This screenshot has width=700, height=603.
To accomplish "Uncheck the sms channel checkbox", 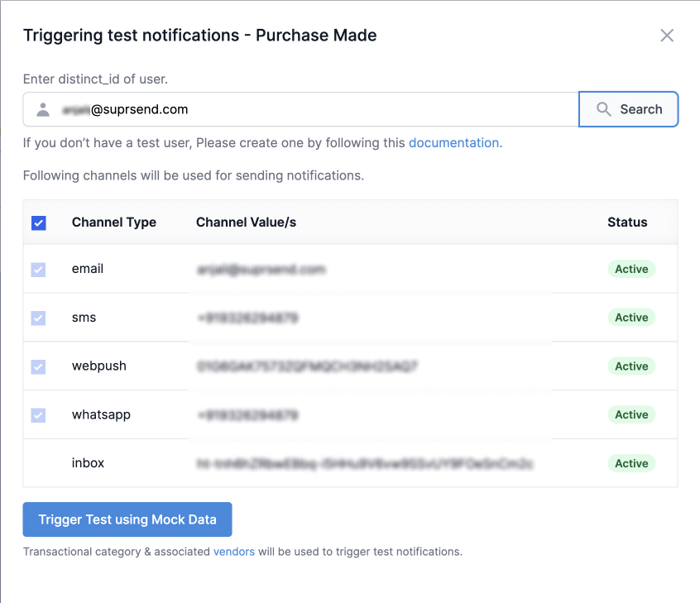I will click(x=38, y=318).
